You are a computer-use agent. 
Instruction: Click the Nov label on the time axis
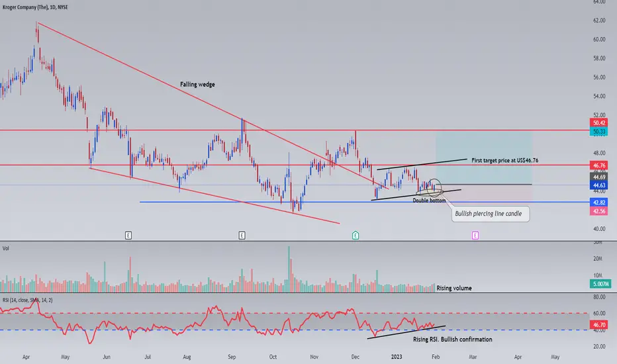[x=314, y=357]
